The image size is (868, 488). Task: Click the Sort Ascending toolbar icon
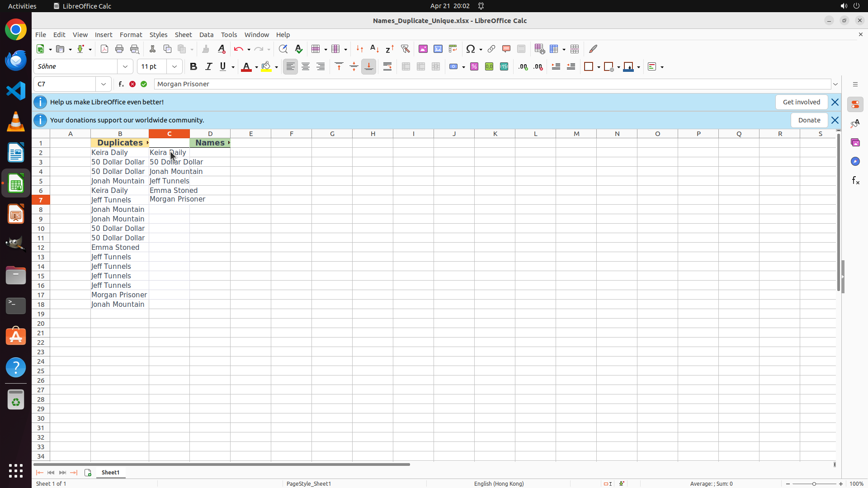pyautogui.click(x=374, y=49)
